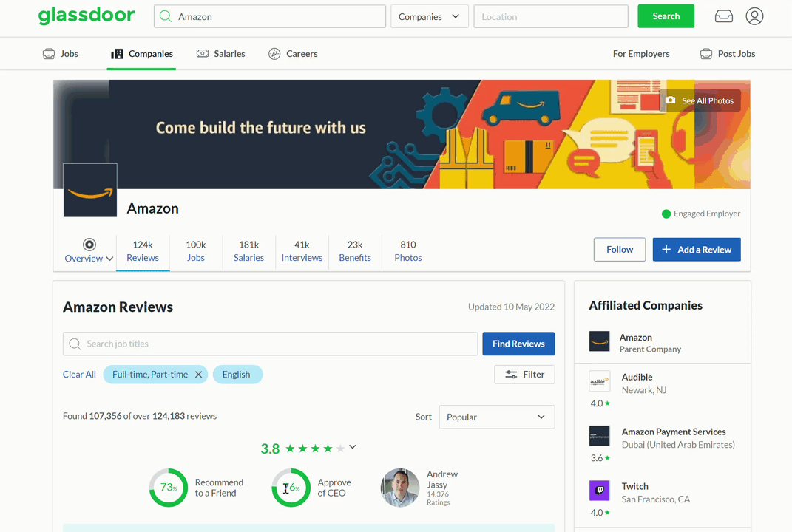This screenshot has width=792, height=532.
Task: Expand the star rating breakdown chevron
Action: [x=353, y=447]
